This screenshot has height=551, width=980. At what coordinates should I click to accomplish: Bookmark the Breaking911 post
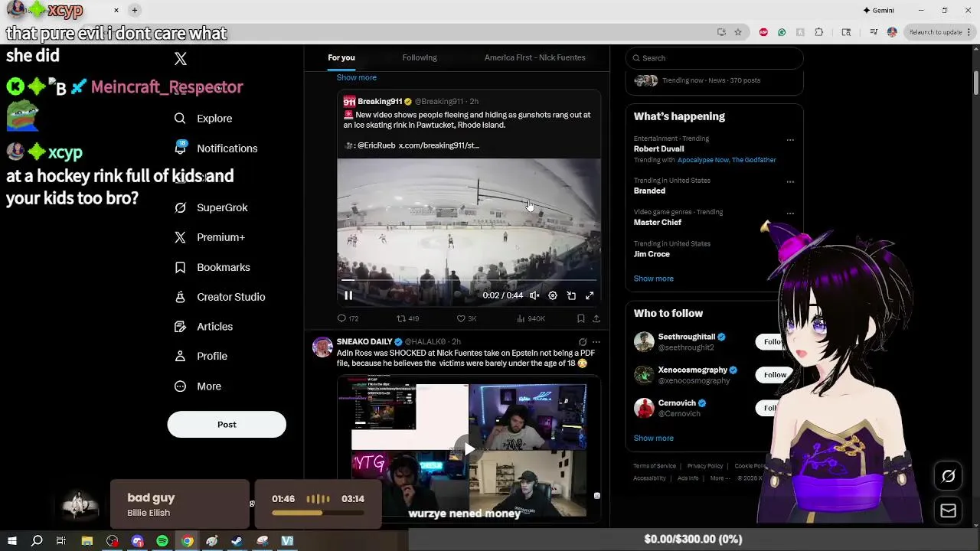581,318
